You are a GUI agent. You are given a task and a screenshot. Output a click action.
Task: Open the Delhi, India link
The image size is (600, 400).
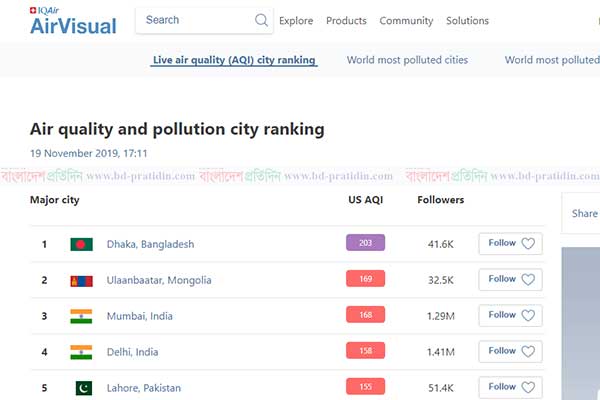[132, 352]
